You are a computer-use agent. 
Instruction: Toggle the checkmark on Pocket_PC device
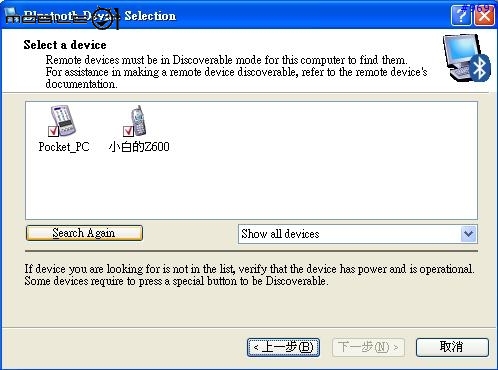click(53, 131)
